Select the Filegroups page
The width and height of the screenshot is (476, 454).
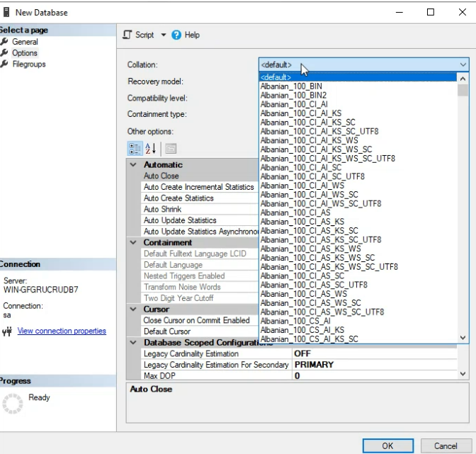[x=29, y=64]
